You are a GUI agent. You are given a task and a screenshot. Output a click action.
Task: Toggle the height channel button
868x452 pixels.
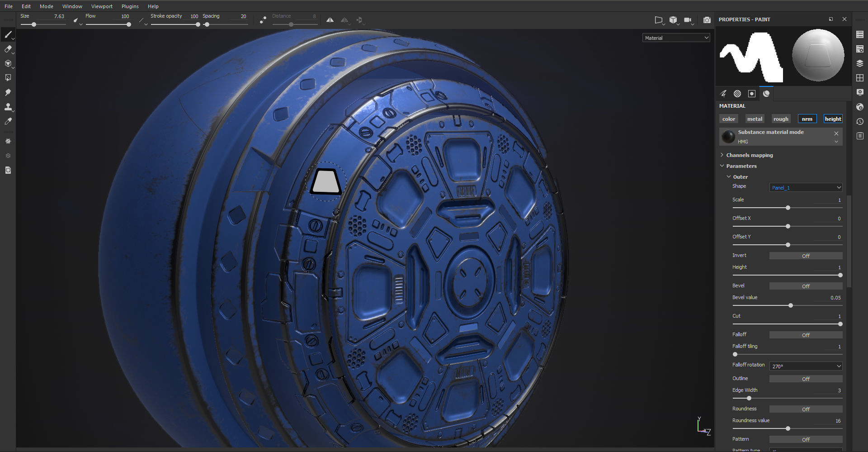833,119
